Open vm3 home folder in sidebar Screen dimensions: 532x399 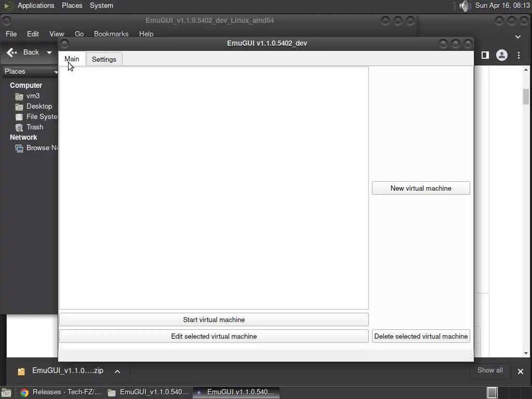pyautogui.click(x=33, y=96)
